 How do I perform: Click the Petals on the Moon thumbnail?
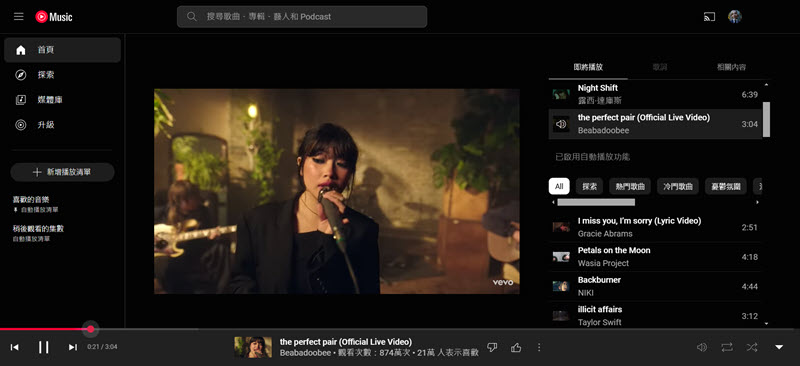pos(561,257)
